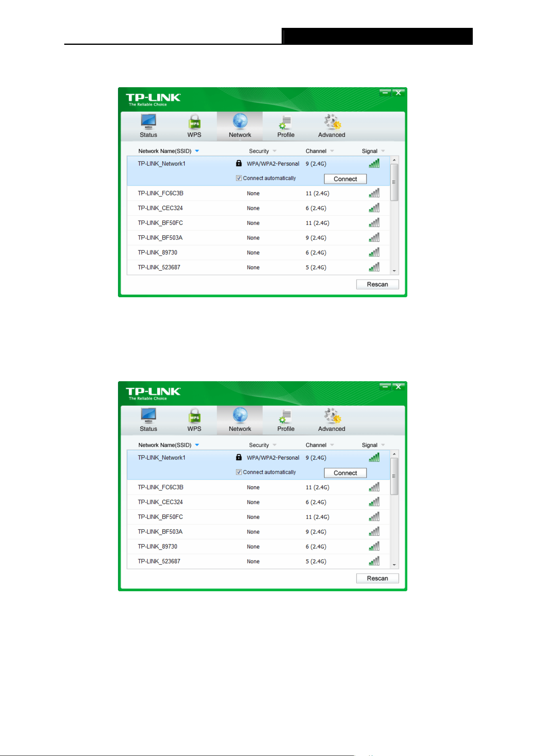This screenshot has width=535, height=756.
Task: Click the scroll up arrow in lower network list
Action: point(394,454)
